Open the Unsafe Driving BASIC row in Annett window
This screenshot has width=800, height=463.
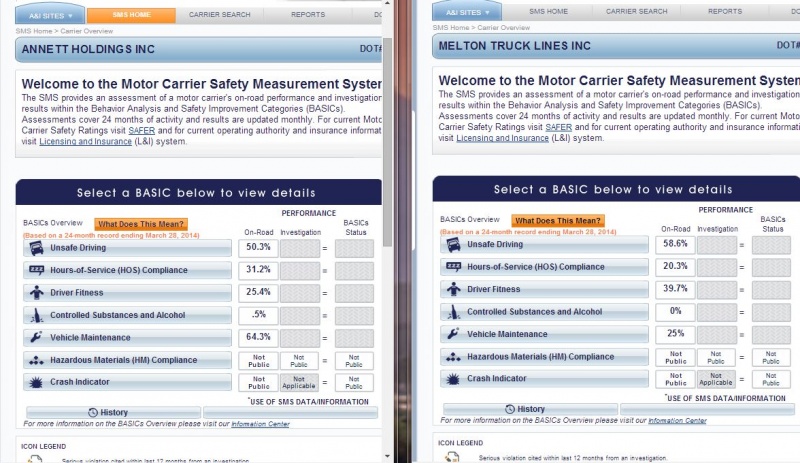[128, 248]
